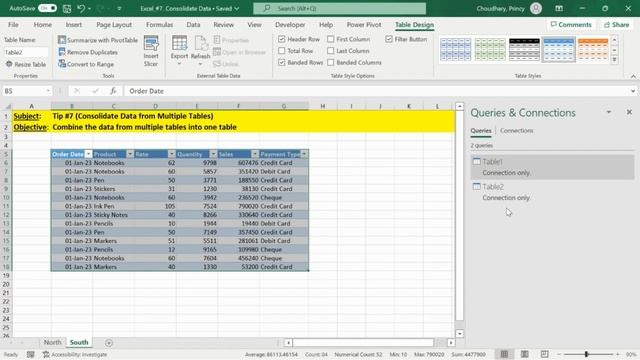Click Summarize with PivotTable
Screen dimensions: 640x360
click(x=98, y=40)
